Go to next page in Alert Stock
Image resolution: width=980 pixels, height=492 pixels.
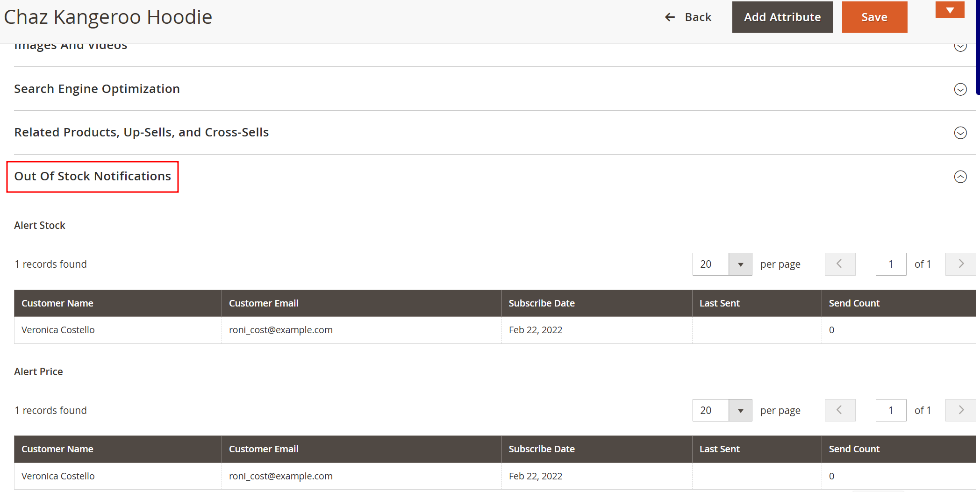pos(960,264)
